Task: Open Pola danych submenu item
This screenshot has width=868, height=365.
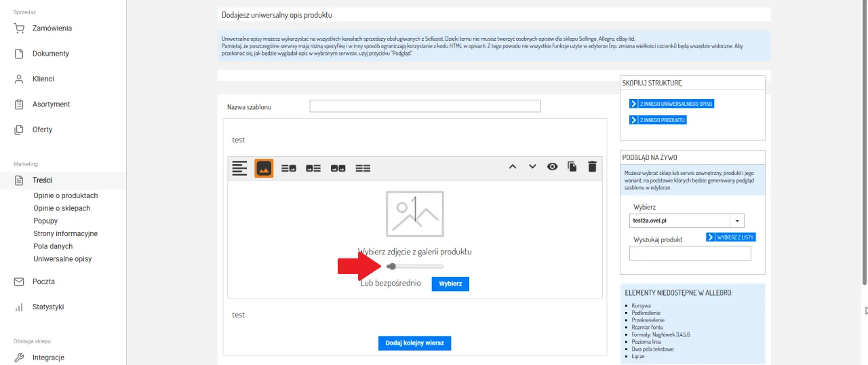Action: (53, 246)
